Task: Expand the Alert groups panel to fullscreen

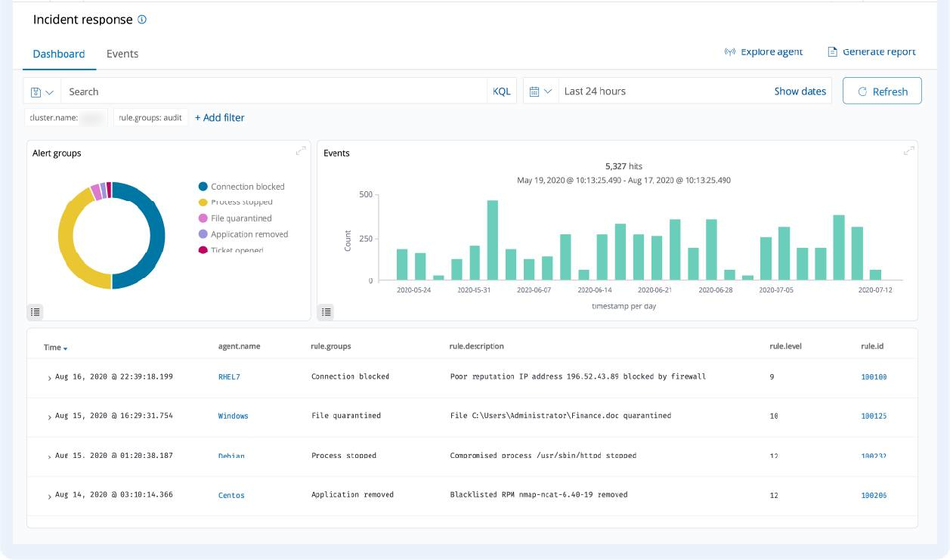Action: 301,151
